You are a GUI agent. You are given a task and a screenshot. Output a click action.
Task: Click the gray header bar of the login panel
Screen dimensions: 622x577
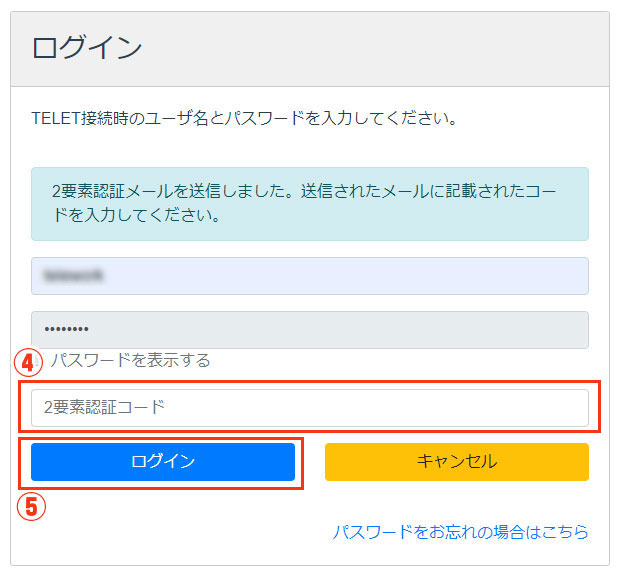[310, 49]
